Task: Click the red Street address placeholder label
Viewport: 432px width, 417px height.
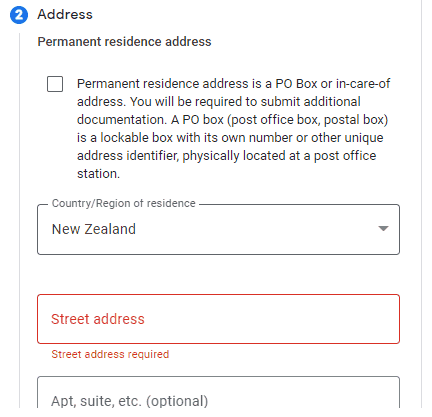Action: click(98, 319)
